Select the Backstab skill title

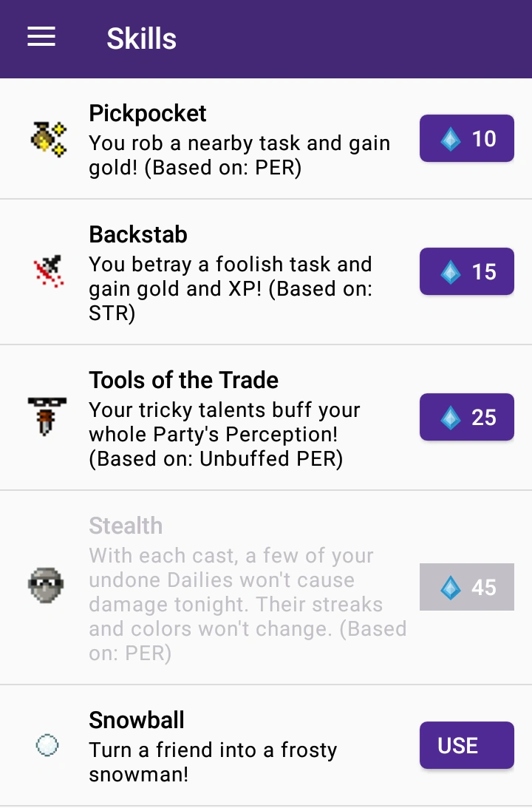tap(138, 234)
